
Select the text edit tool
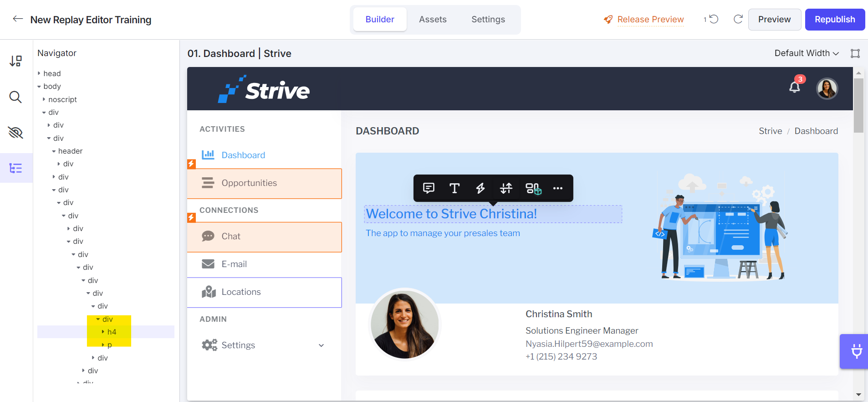point(454,188)
